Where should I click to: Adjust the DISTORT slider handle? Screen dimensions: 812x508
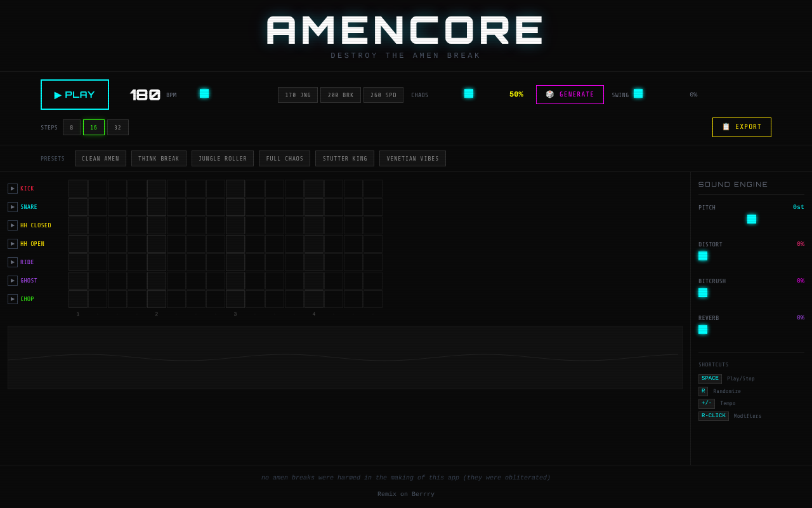coord(703,256)
